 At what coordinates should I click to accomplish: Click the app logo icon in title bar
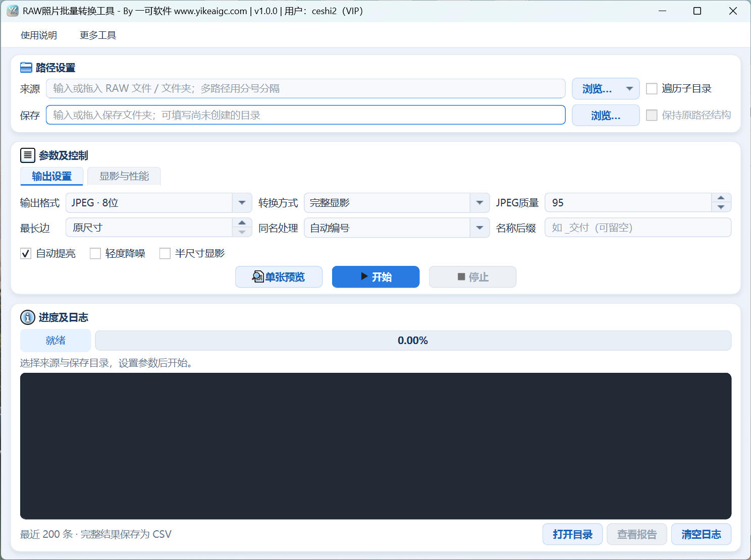click(x=12, y=11)
